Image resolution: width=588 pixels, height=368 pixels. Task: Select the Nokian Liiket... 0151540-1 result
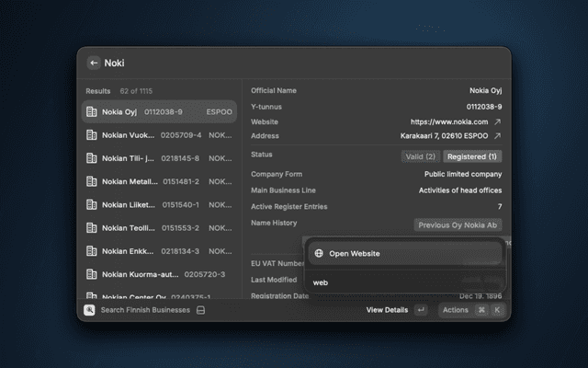(x=159, y=204)
